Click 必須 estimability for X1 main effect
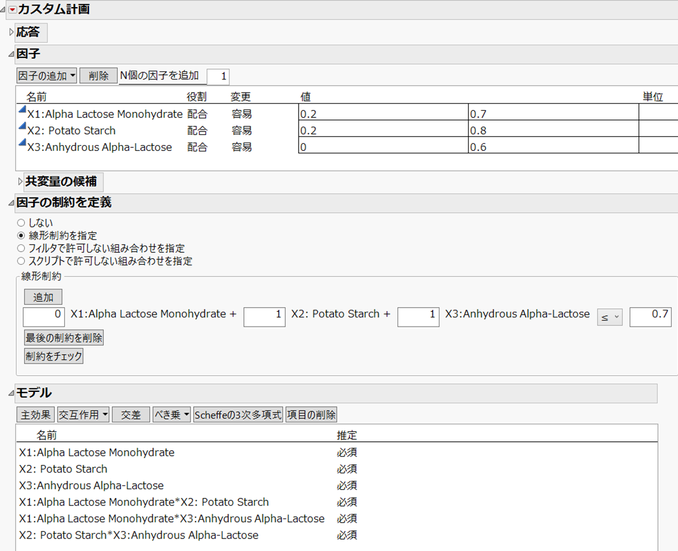This screenshot has width=678, height=551. pos(347,452)
